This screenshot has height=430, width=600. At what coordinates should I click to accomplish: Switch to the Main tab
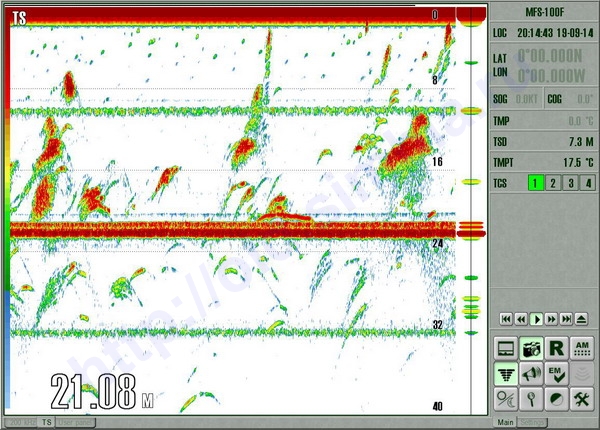(x=506, y=422)
